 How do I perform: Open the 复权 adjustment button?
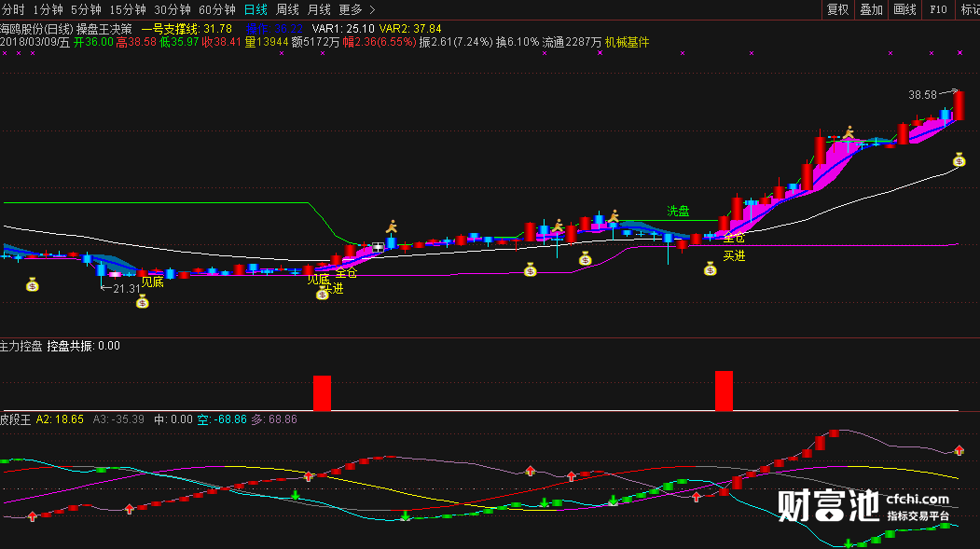(837, 10)
